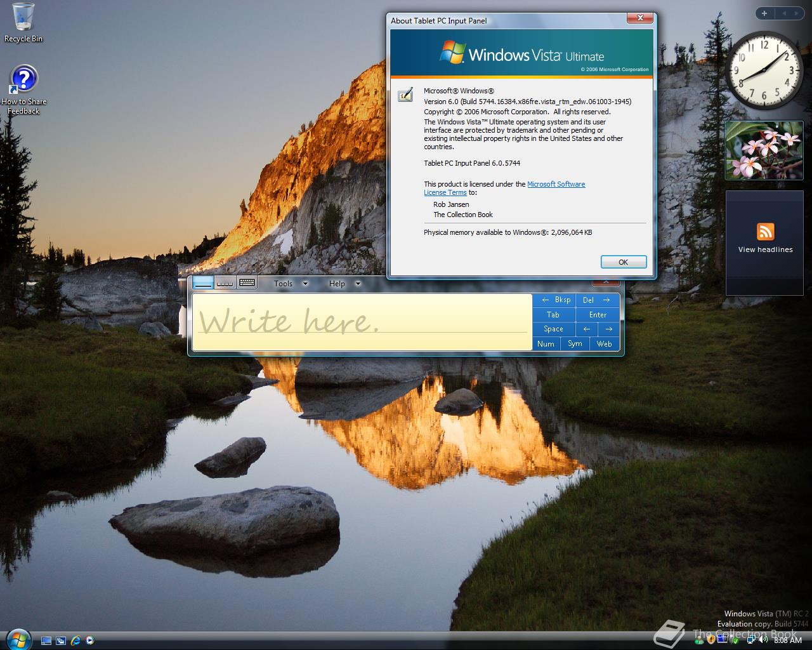The image size is (812, 650).
Task: Click the 8:08 AM taskbar clock
Action: click(788, 640)
